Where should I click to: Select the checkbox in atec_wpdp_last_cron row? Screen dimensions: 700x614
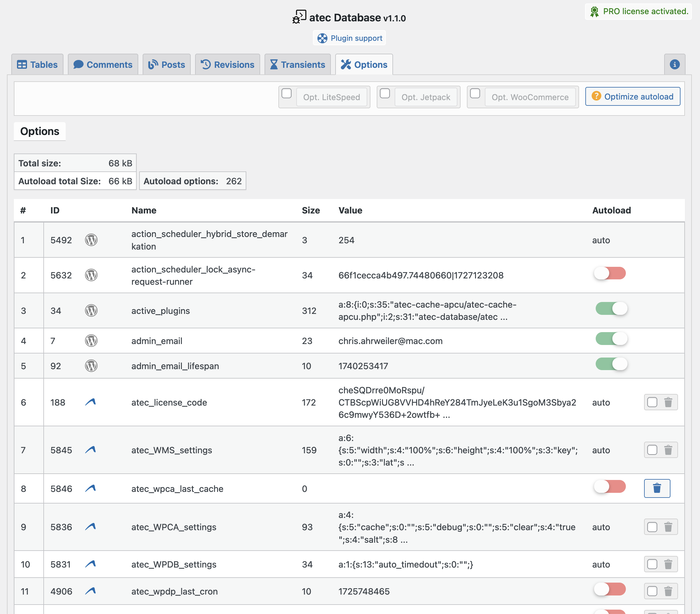coord(652,591)
